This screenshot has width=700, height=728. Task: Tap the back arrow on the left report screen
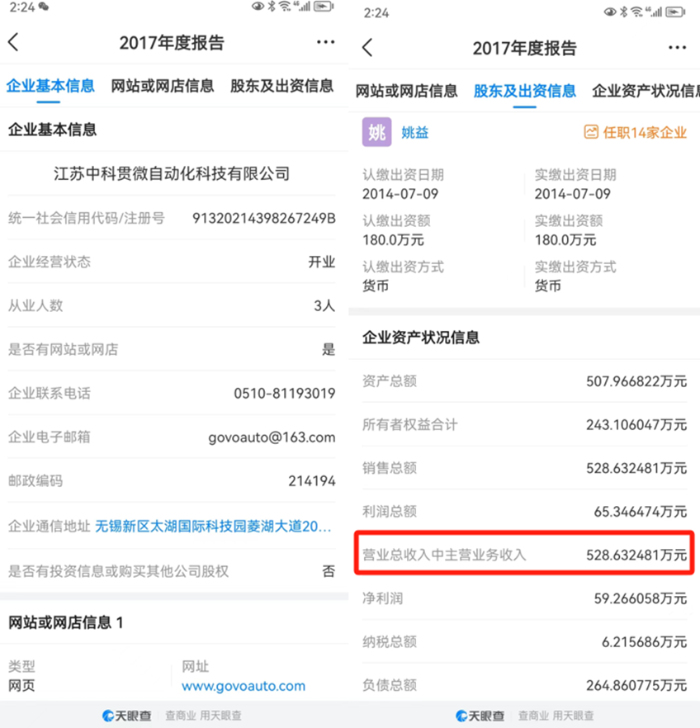[x=13, y=42]
